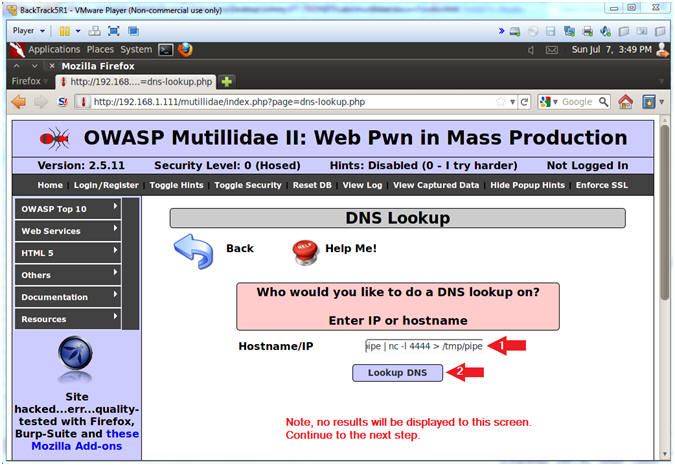Expand the VMware devices chevron arrows

pos(501,31)
